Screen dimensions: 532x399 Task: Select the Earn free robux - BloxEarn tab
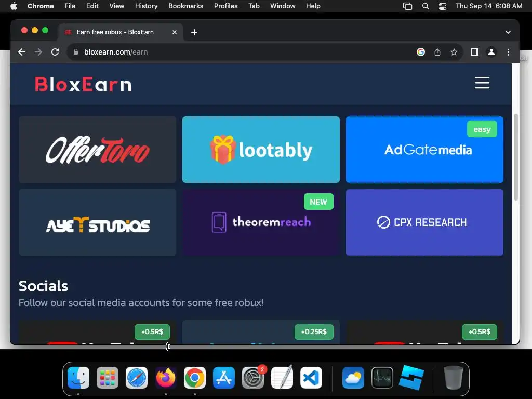121,32
